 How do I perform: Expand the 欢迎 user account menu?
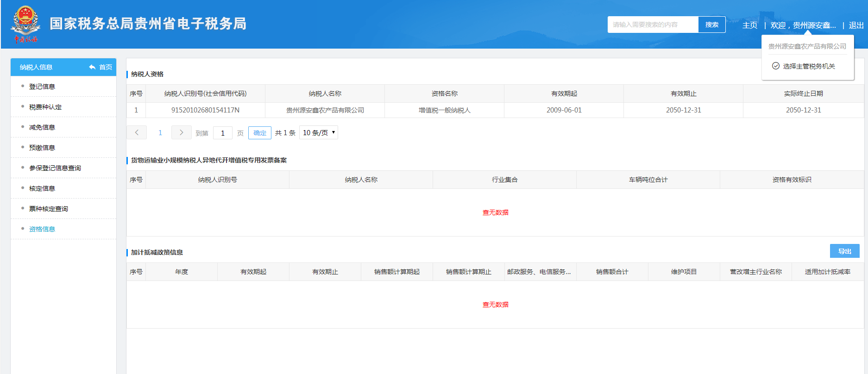click(x=803, y=25)
